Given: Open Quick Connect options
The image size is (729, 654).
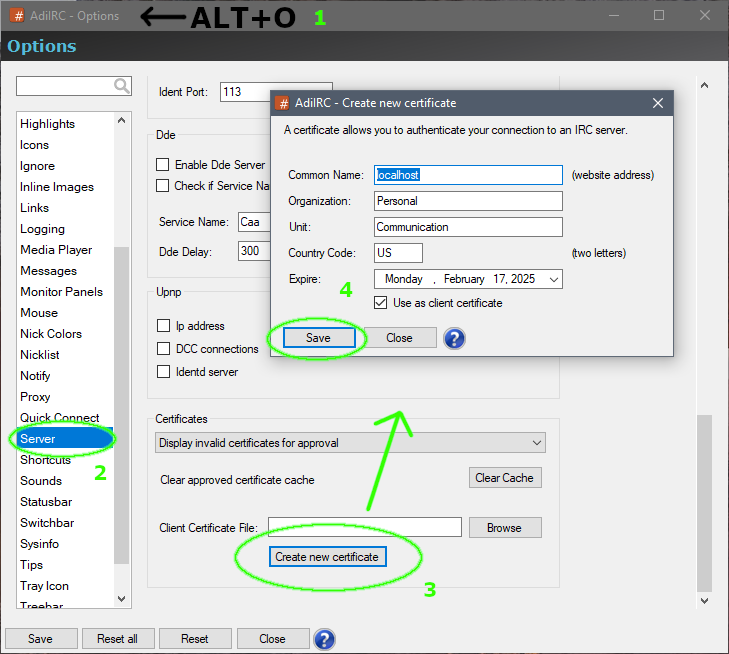Looking at the screenshot, I should coord(60,417).
